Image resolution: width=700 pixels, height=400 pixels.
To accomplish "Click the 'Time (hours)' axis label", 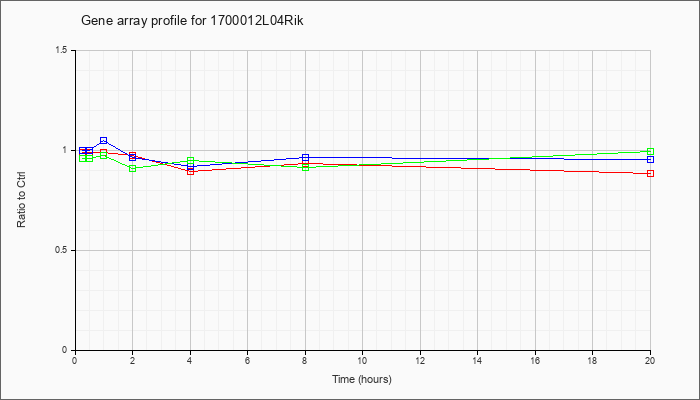I will coord(362,379).
